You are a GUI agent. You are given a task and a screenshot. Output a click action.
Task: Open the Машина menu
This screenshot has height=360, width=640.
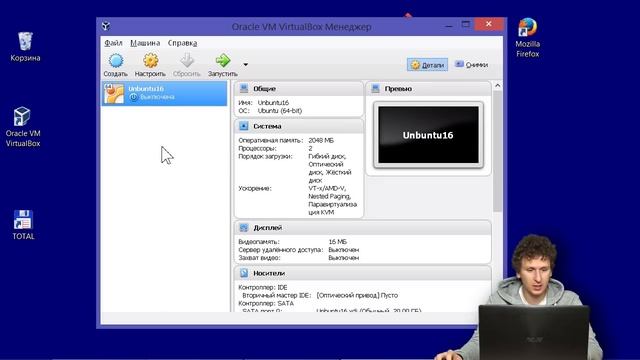click(145, 43)
